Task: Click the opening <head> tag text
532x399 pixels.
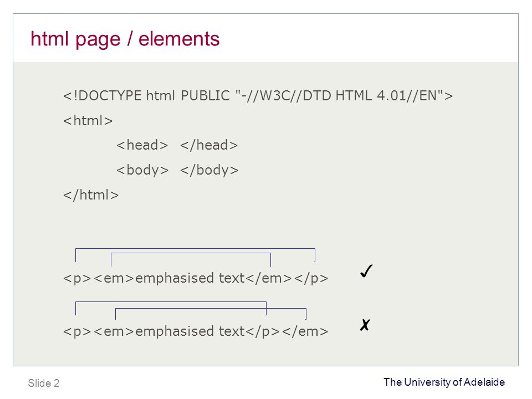Action: coord(142,145)
